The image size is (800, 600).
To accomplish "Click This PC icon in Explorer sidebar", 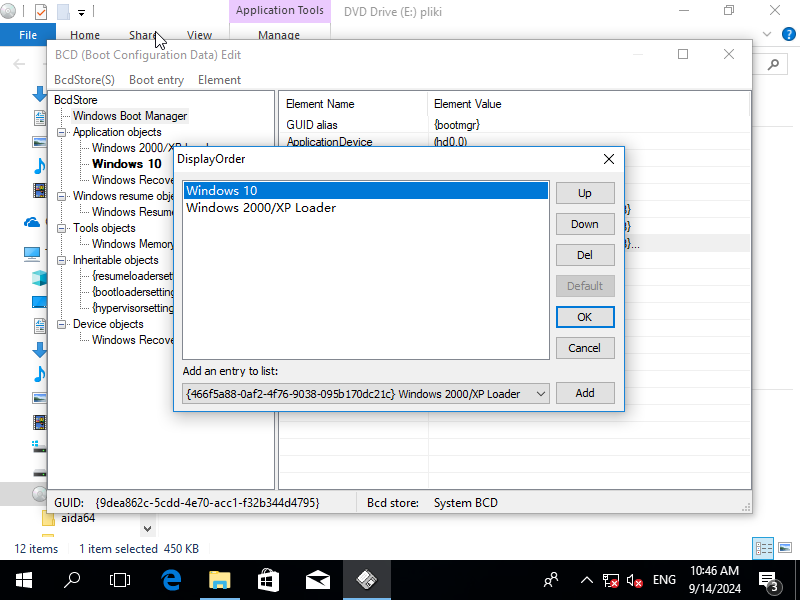I will click(32, 254).
